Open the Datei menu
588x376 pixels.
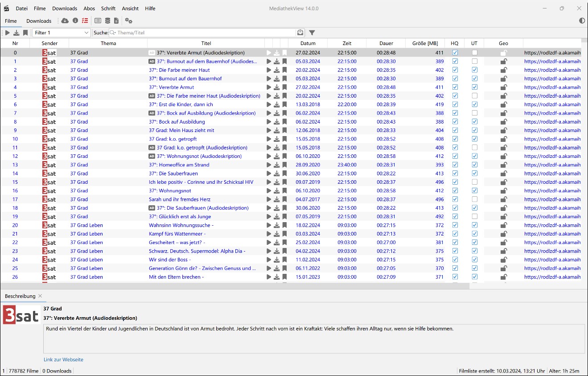click(x=21, y=8)
